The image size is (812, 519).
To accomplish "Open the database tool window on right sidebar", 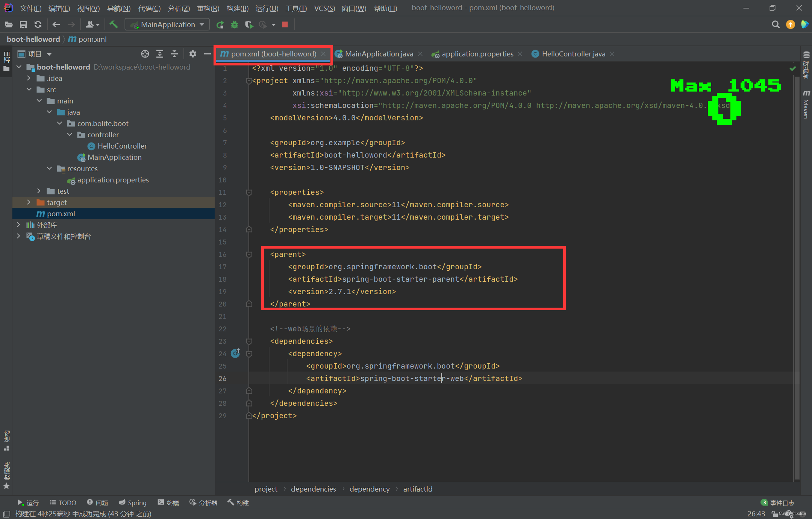I will click(806, 65).
